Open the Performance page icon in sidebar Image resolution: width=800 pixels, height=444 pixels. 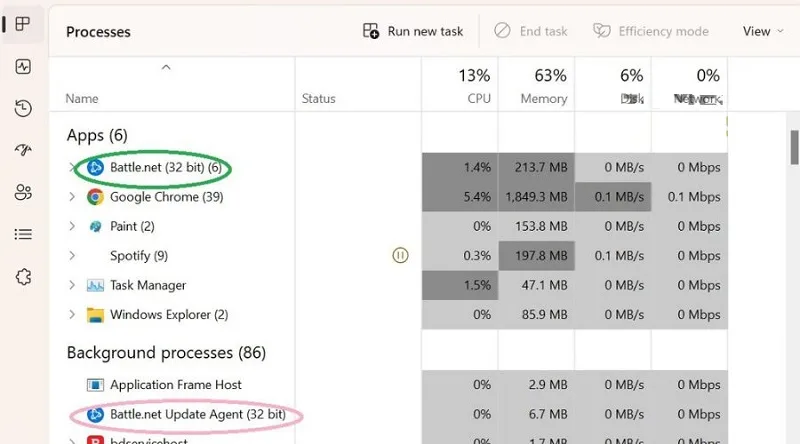23,66
